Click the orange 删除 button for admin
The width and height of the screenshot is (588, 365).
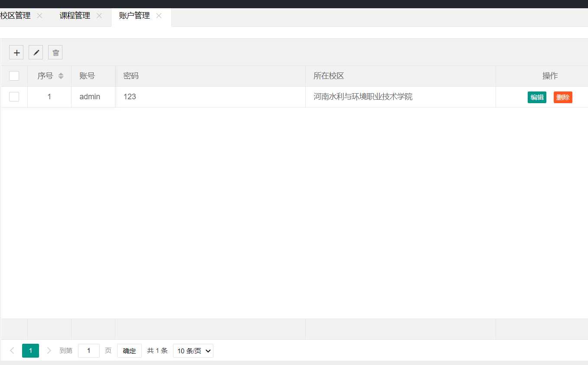[x=563, y=97]
